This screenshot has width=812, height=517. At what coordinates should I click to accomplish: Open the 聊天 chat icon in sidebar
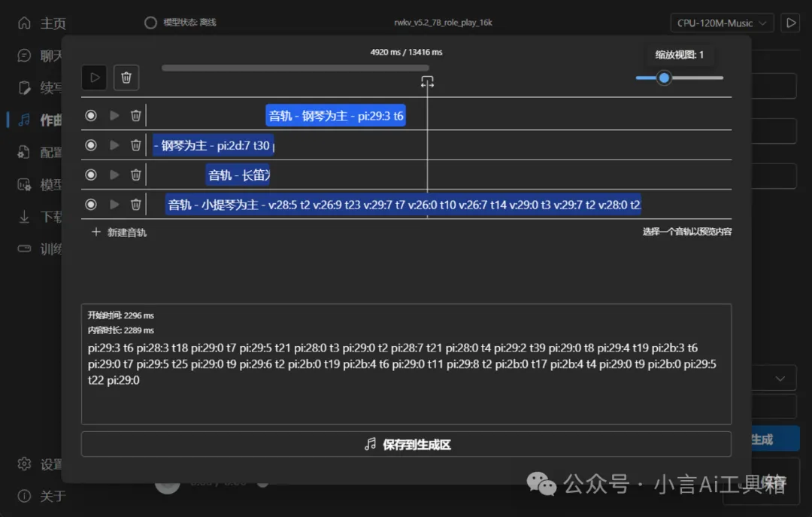click(24, 55)
